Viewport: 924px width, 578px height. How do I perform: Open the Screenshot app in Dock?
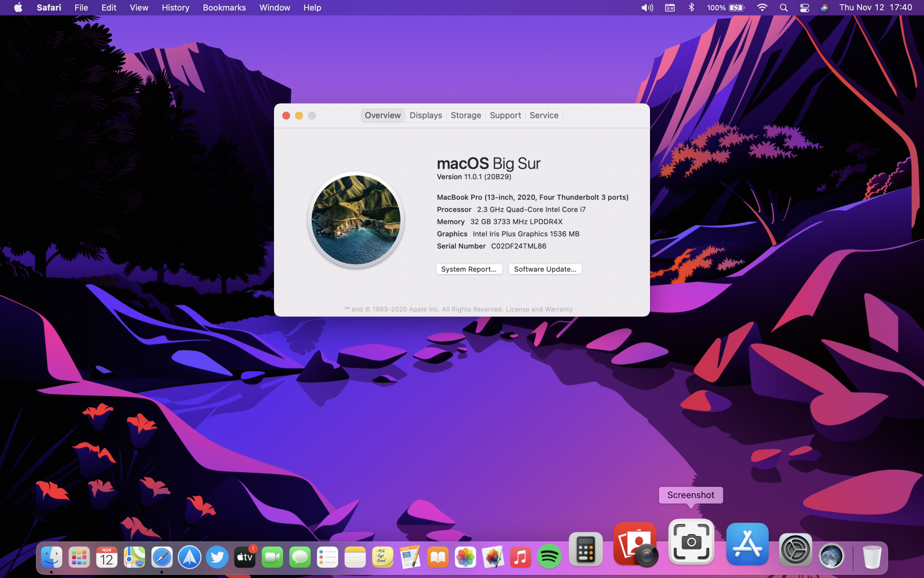[691, 542]
